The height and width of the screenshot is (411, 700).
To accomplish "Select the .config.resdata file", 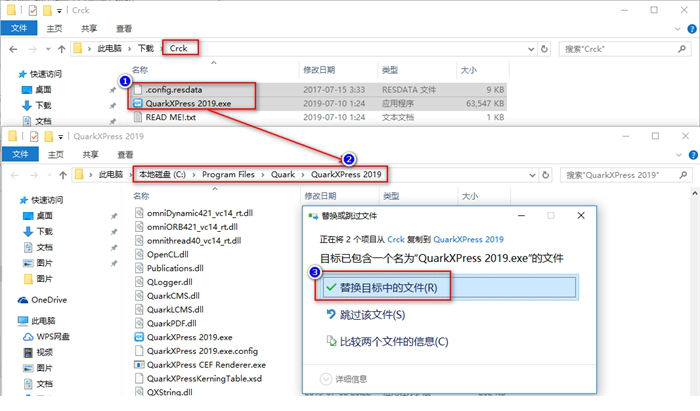I will pyautogui.click(x=174, y=90).
